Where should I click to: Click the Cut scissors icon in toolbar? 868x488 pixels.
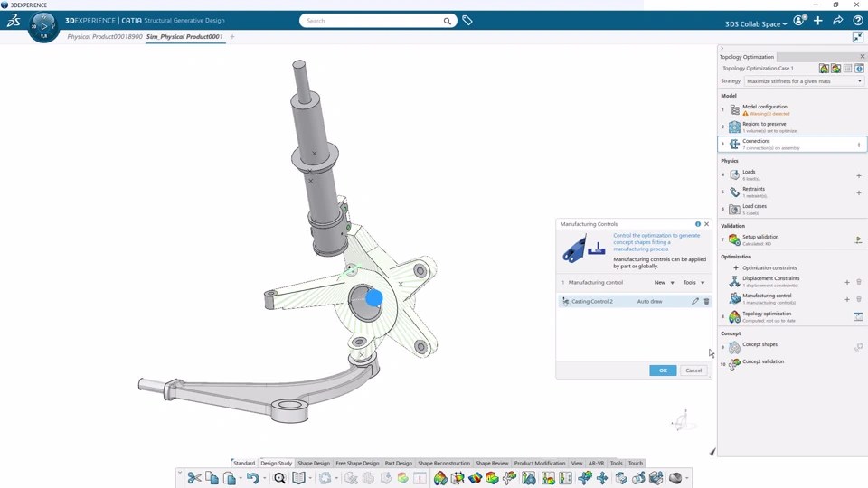[x=193, y=478]
